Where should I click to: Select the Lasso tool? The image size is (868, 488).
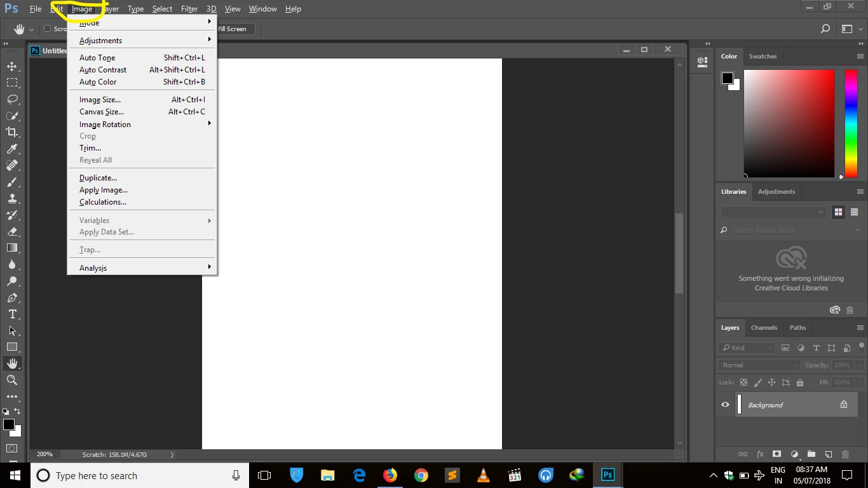coord(12,99)
